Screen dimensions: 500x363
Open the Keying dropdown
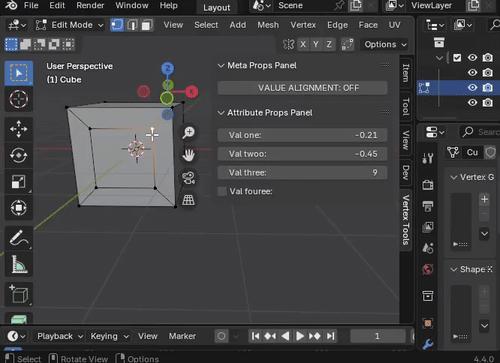110,336
